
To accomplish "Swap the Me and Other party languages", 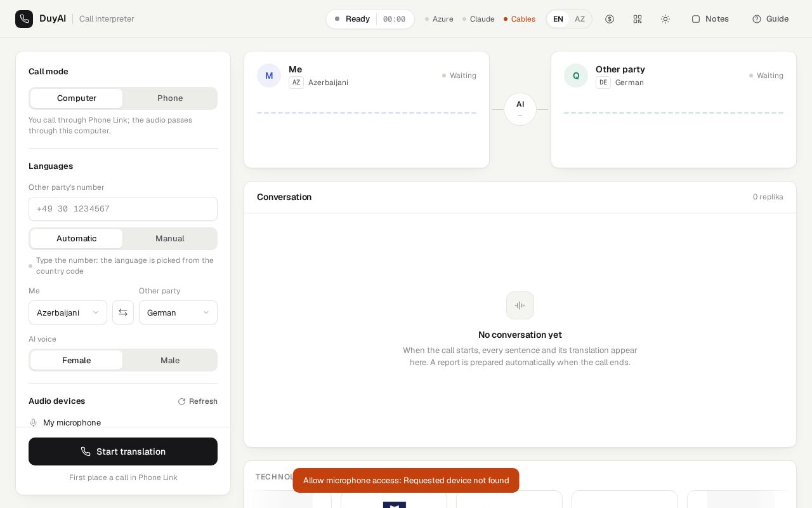I will (123, 312).
